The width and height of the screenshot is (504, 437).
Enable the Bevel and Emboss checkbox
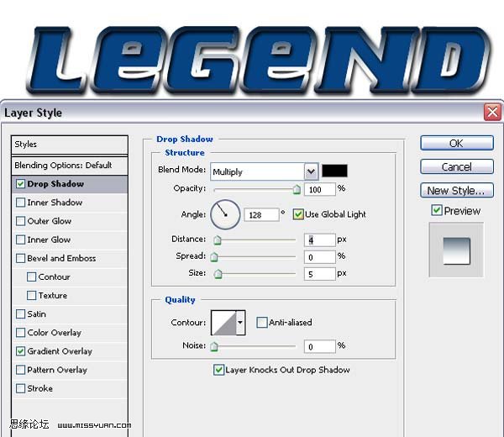(x=20, y=259)
